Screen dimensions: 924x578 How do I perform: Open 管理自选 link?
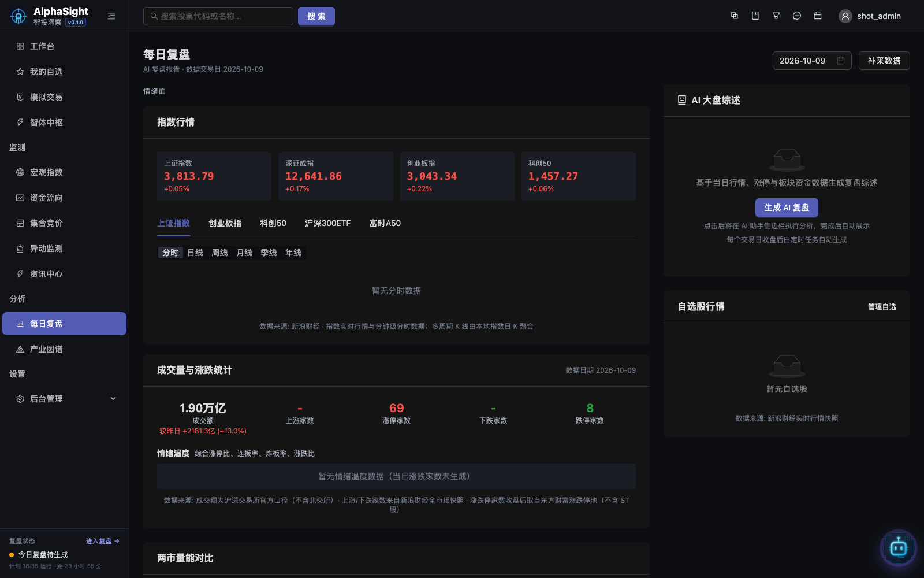point(882,307)
